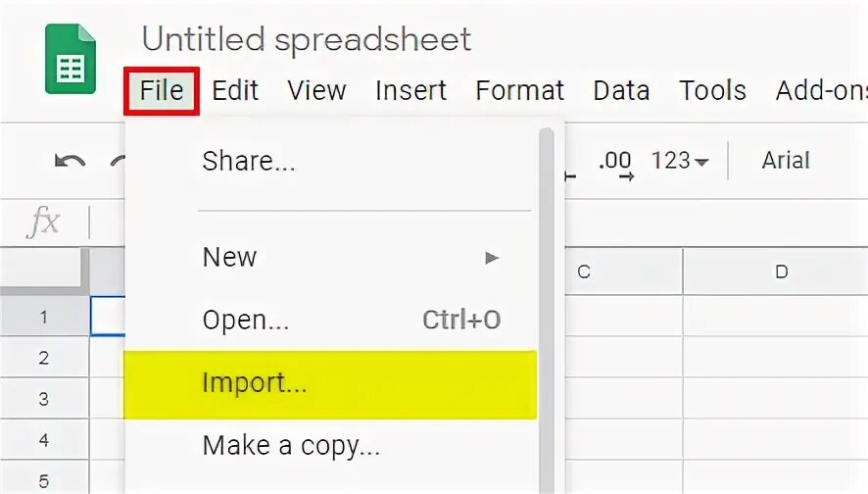Click Open... menu entry
Viewport: 868px width, 494px height.
point(245,321)
